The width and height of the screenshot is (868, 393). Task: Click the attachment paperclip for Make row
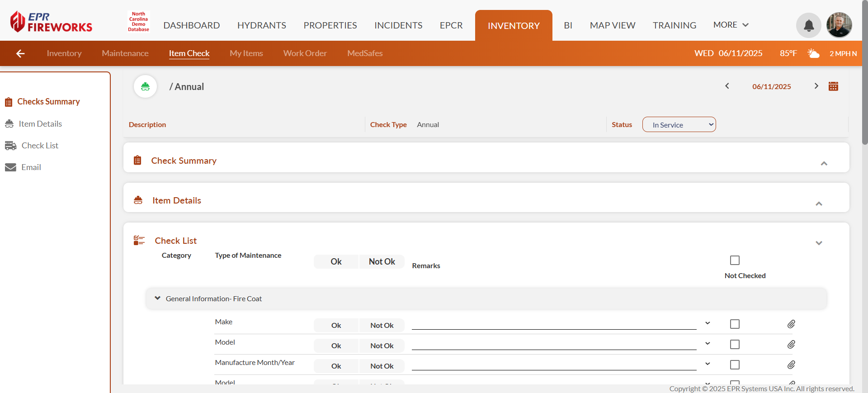[x=791, y=324]
